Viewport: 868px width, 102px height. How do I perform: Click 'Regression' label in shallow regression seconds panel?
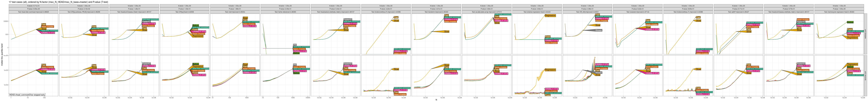pos(550,70)
